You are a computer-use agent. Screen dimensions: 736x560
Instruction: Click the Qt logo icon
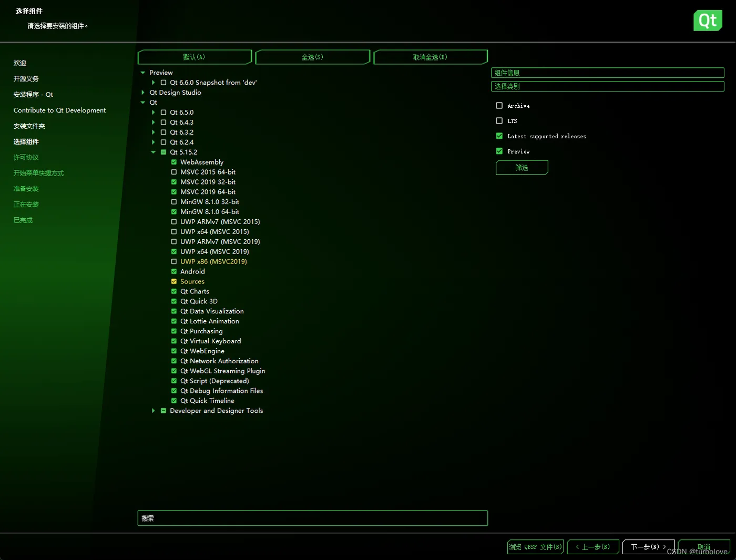(708, 21)
